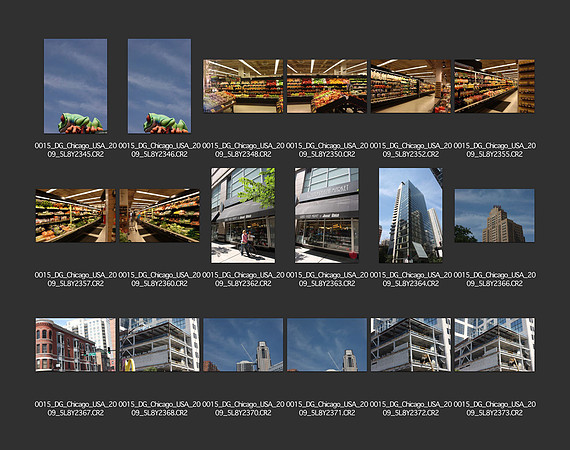Viewport: 570px width, 450px height.
Task: Select the caption ending 5L8Y2362.CR2
Action: [x=243, y=279]
